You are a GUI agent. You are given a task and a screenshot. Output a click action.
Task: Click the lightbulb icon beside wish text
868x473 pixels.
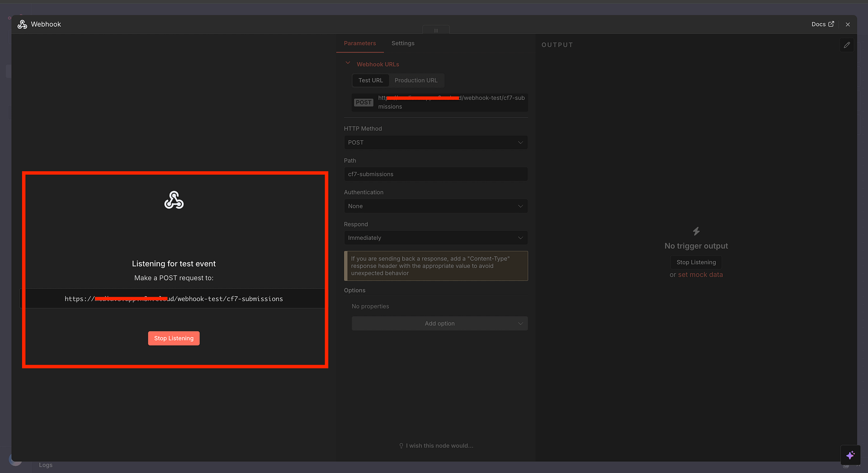(401, 446)
